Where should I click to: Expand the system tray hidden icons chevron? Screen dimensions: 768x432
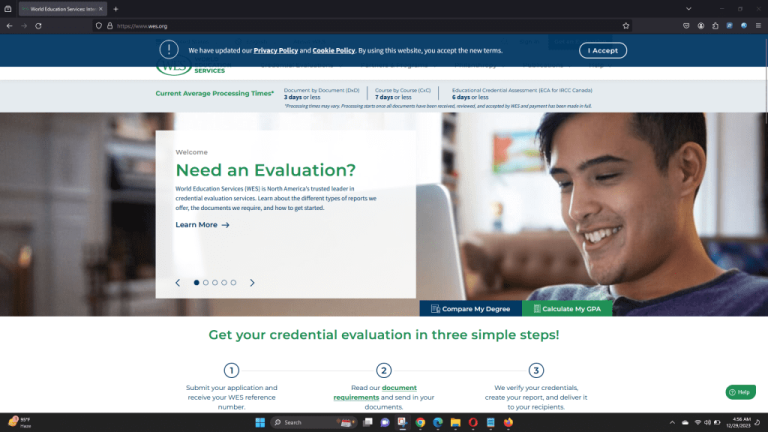[x=672, y=422]
